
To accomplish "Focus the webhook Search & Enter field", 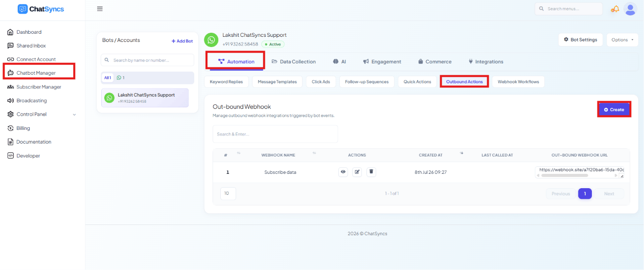I will click(x=275, y=134).
